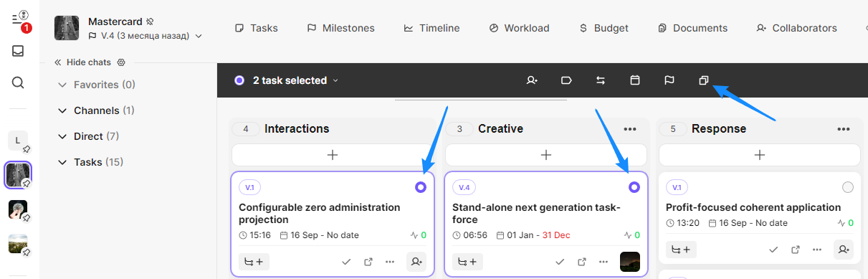
Task: Click Hide chats button
Action: (82, 62)
